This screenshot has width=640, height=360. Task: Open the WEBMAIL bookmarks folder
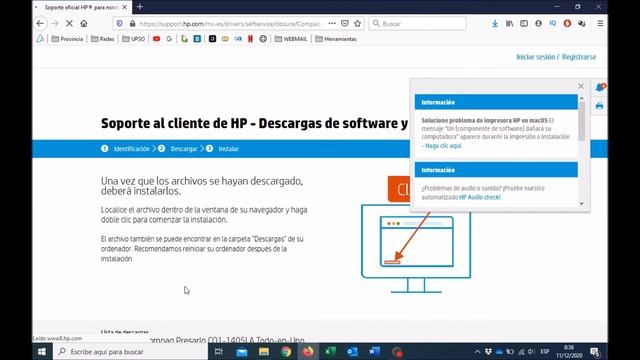coord(291,39)
